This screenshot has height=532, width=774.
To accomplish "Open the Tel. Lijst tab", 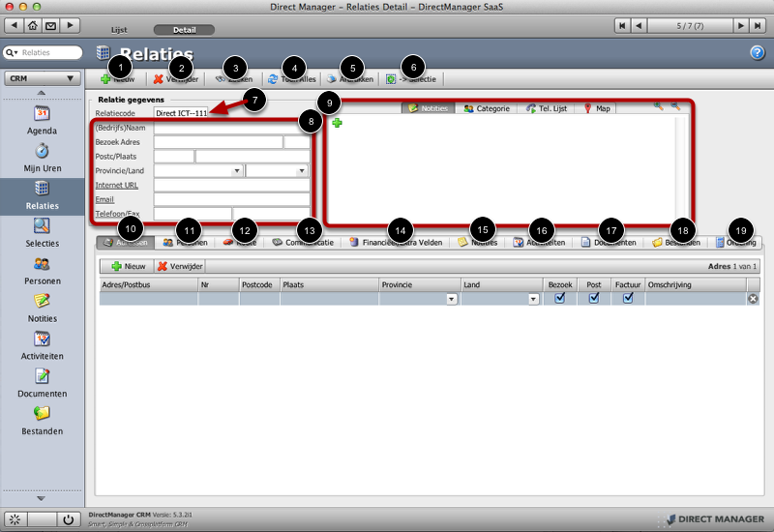I will point(547,108).
